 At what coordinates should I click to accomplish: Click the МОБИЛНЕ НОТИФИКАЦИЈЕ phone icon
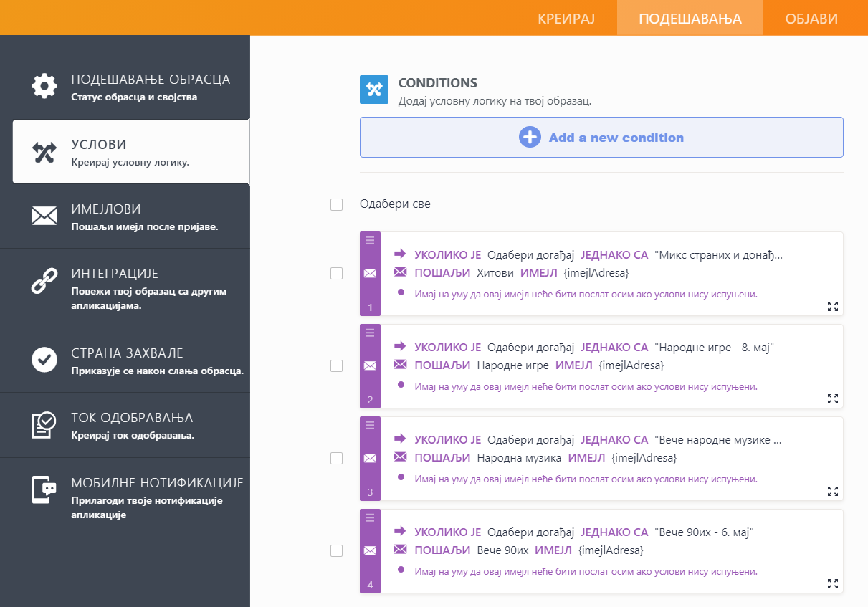point(44,489)
